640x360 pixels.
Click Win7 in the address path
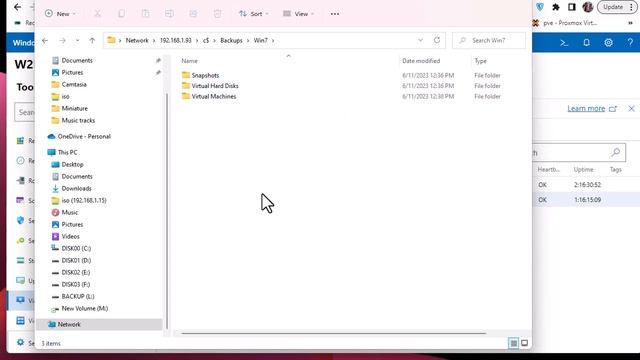[x=261, y=40]
